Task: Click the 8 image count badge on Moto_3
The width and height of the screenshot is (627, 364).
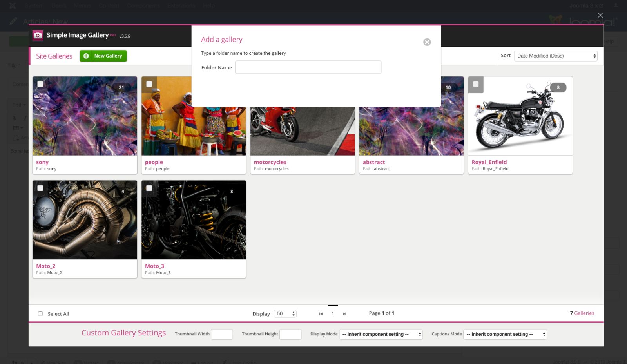Action: 232,191
